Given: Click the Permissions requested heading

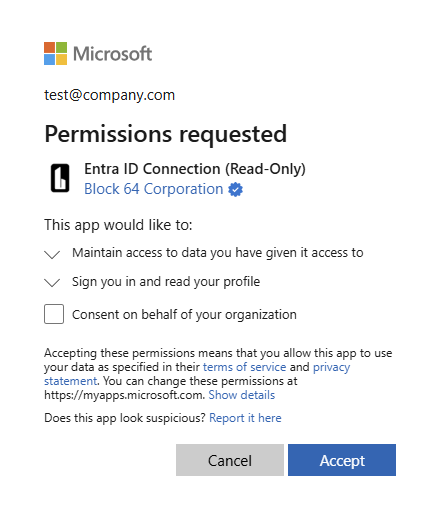Looking at the screenshot, I should [166, 134].
